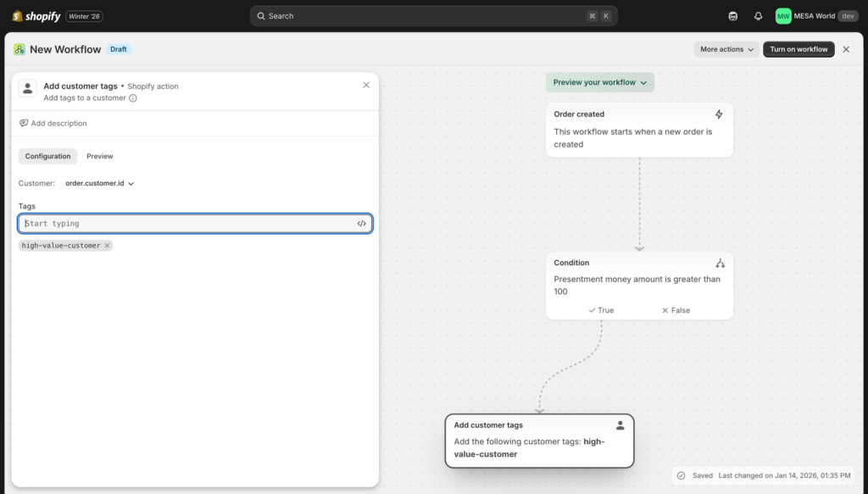Open notifications via the bell icon

pos(757,15)
